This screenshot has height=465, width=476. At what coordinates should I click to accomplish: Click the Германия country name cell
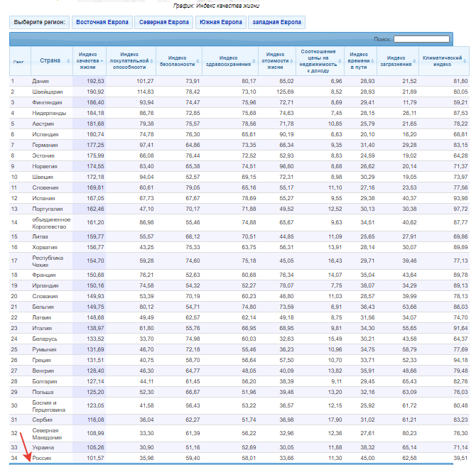point(45,145)
